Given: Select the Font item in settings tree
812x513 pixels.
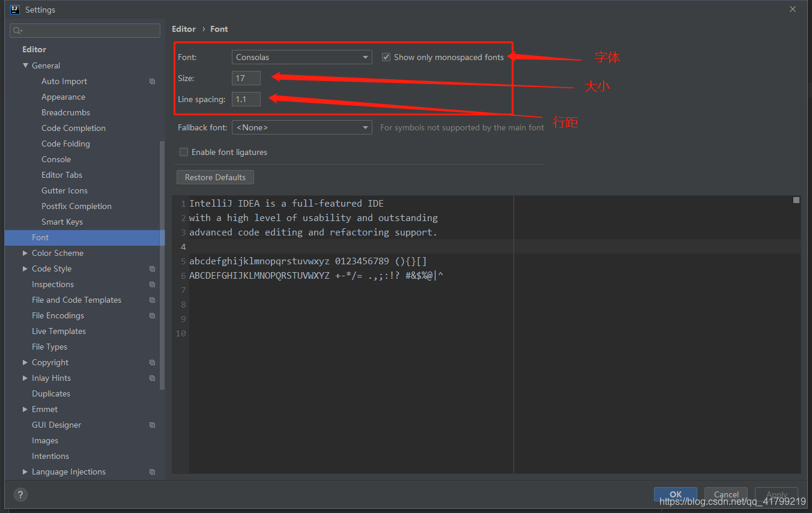Looking at the screenshot, I should [85, 237].
